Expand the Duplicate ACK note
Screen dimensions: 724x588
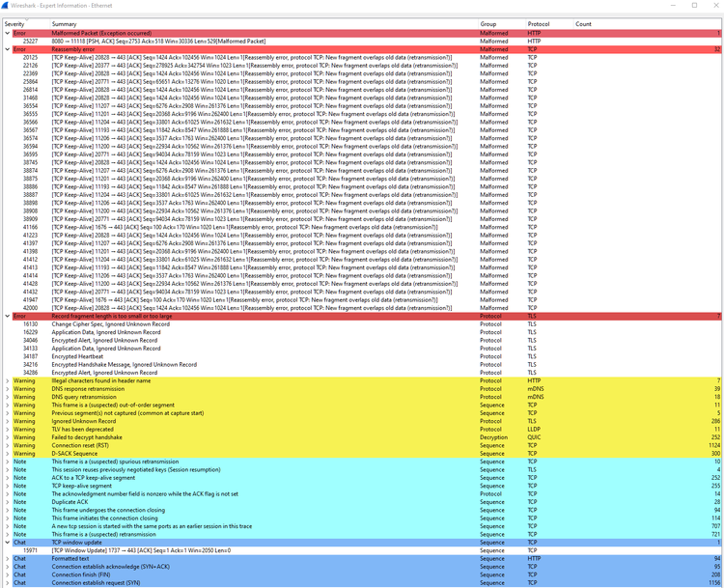[x=8, y=502]
